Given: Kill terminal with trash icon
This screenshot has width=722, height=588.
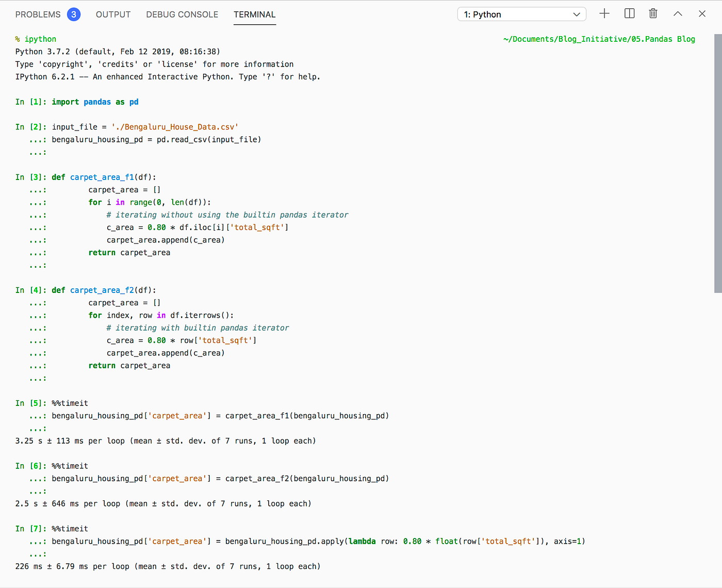Looking at the screenshot, I should [x=653, y=14].
